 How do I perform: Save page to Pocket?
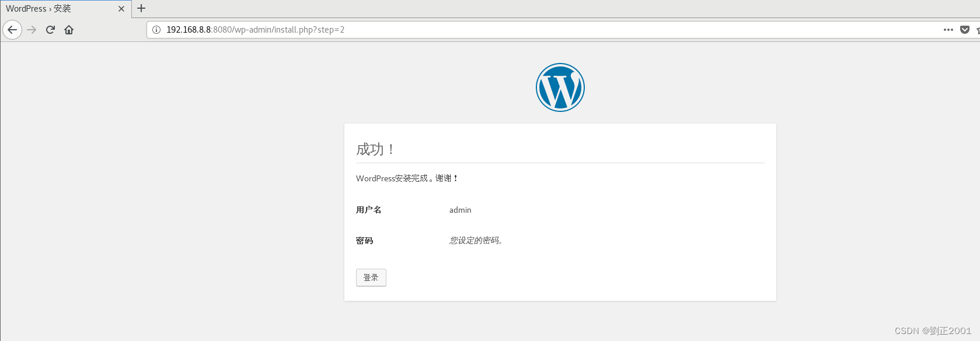(965, 30)
